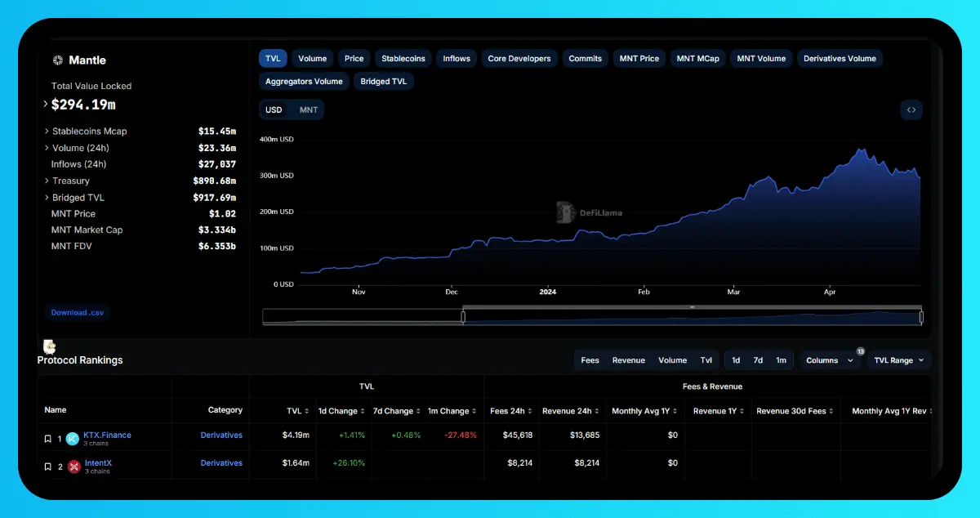
Task: Expand the Bridged TVL row
Action: (47, 198)
